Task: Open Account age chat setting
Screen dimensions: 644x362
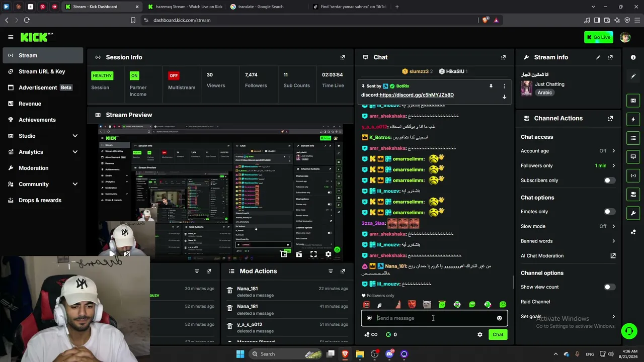Action: pyautogui.click(x=568, y=151)
